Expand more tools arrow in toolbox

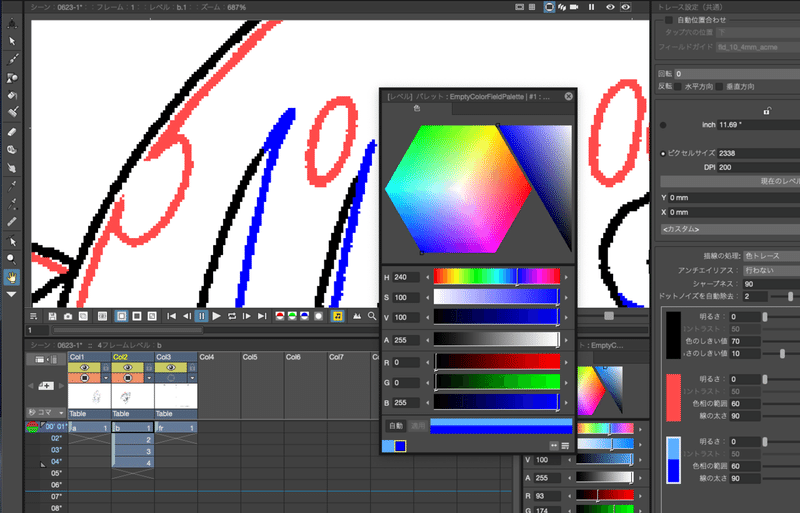[12, 295]
